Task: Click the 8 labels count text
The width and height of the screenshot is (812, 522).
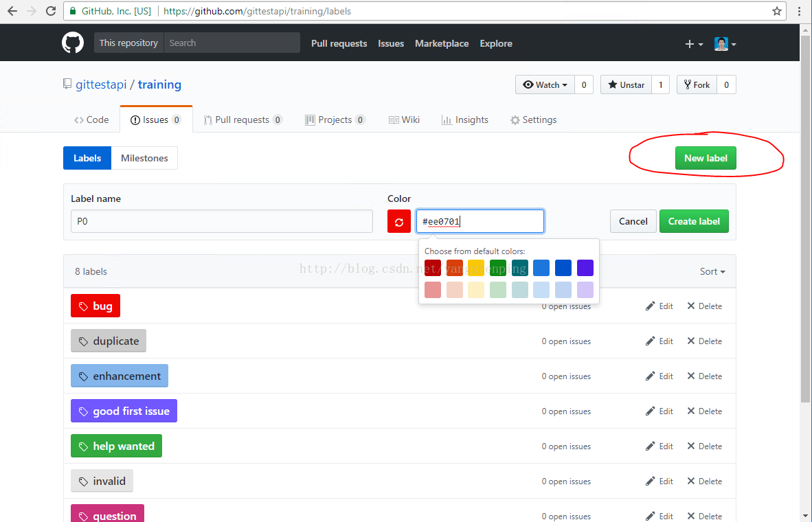Action: tap(91, 271)
